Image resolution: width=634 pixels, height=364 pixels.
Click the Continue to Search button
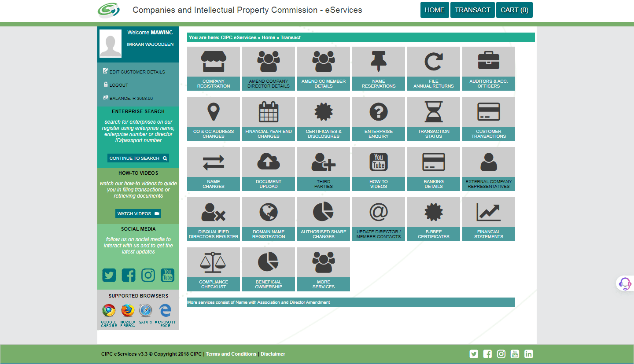click(x=138, y=158)
